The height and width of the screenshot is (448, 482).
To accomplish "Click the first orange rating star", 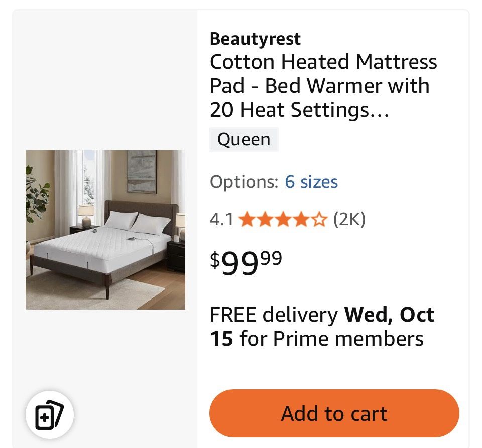I will pyautogui.click(x=247, y=220).
